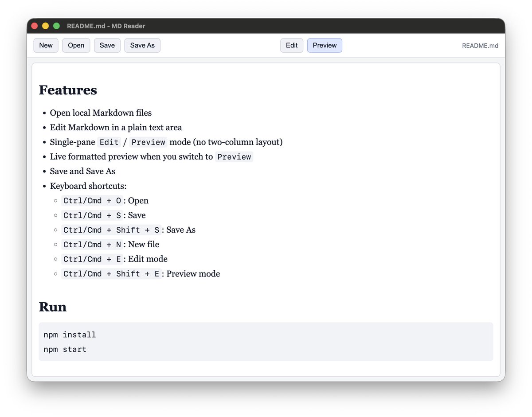The image size is (532, 417).
Task: Click 'Edit Markdown in a plain text area'
Action: (116, 127)
